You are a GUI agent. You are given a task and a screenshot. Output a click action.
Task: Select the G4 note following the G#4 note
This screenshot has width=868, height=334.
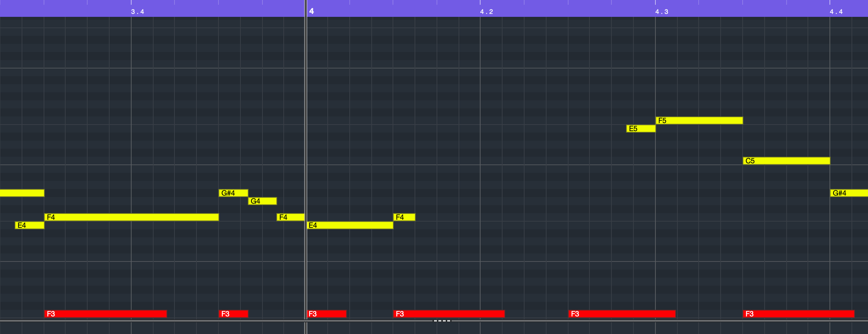point(262,201)
